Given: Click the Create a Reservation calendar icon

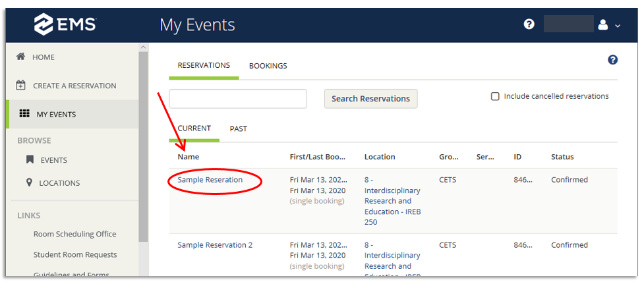Looking at the screenshot, I should [x=21, y=86].
